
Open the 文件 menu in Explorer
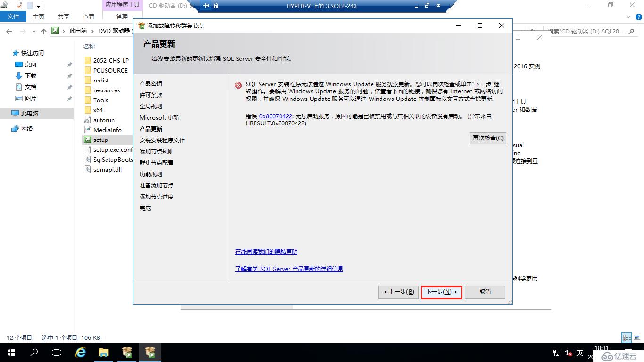[x=13, y=16]
